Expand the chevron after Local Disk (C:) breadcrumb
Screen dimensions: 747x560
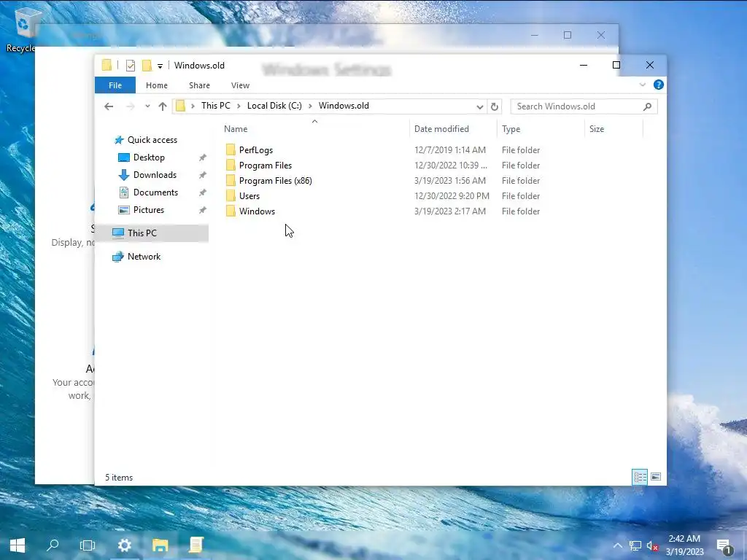click(x=310, y=106)
